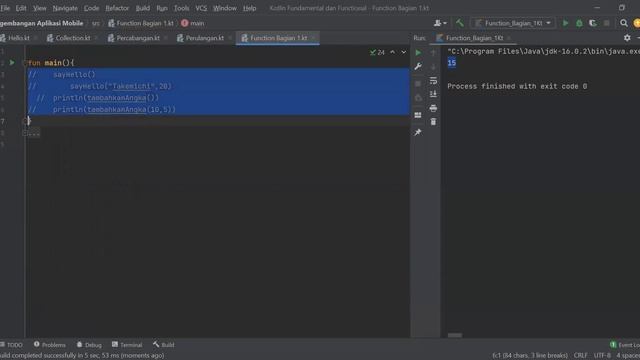Click 'Process finished with exit code 0' text

517,86
